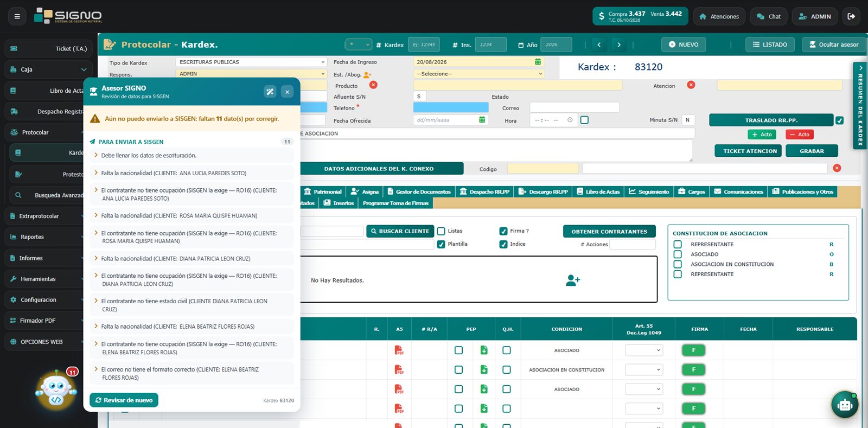868x428 pixels.
Task: Switch to the Seguimiento tab
Action: [x=649, y=191]
